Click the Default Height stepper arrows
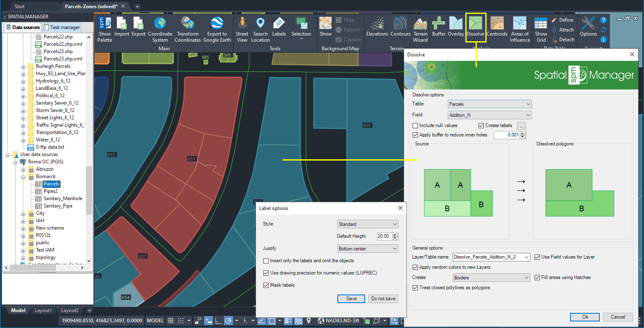644x328 pixels. pyautogui.click(x=395, y=236)
